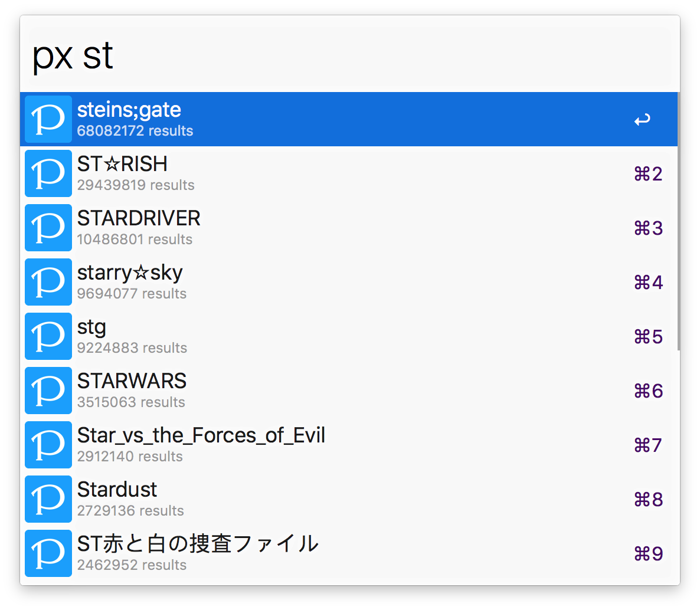This screenshot has height=610, width=700.
Task: Click the ⌘5 shortcut label
Action: (648, 337)
